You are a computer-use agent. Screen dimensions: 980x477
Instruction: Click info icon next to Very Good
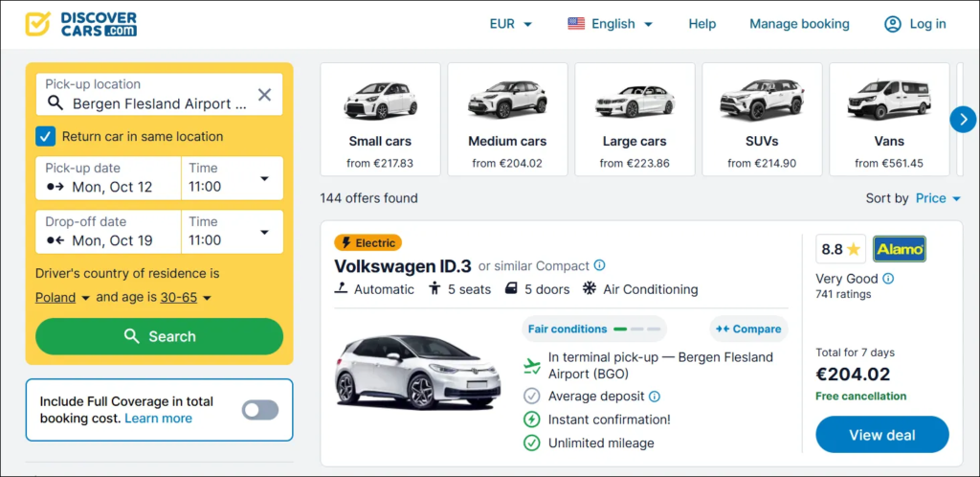pos(887,278)
